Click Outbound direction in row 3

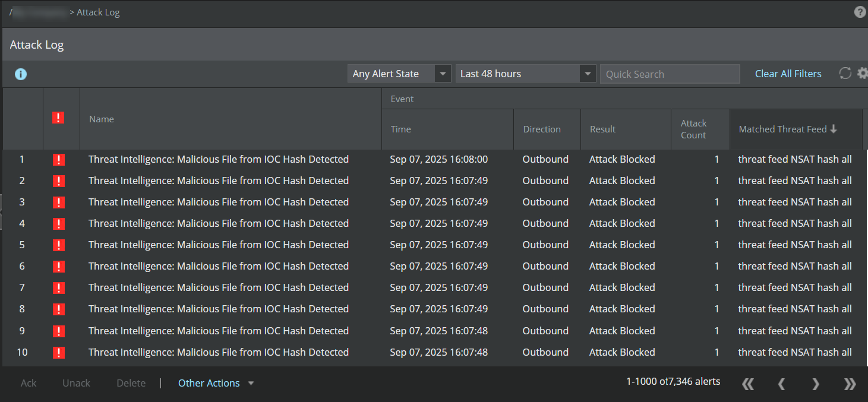click(545, 202)
